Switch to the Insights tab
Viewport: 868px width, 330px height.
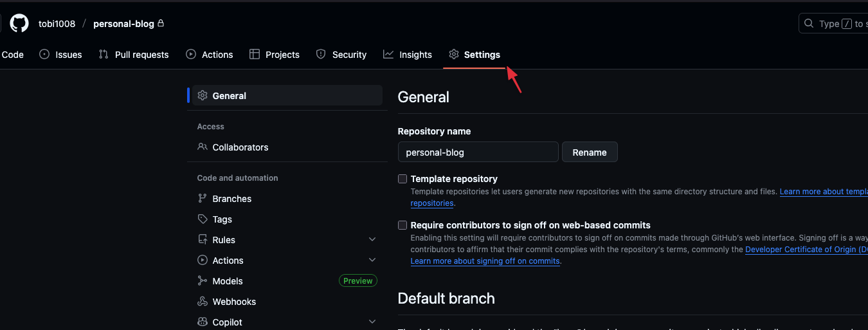pyautogui.click(x=408, y=55)
